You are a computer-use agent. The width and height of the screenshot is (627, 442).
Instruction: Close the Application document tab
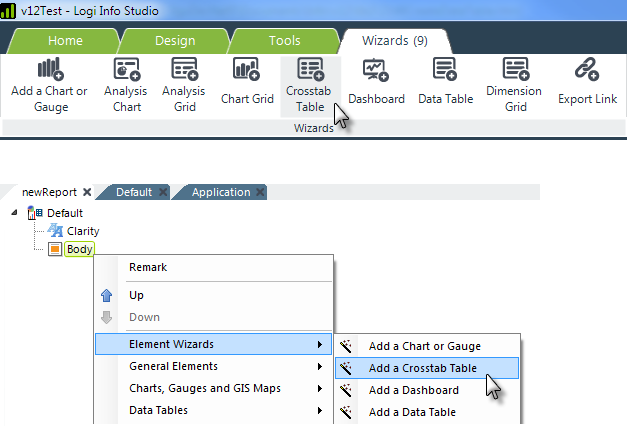click(260, 192)
